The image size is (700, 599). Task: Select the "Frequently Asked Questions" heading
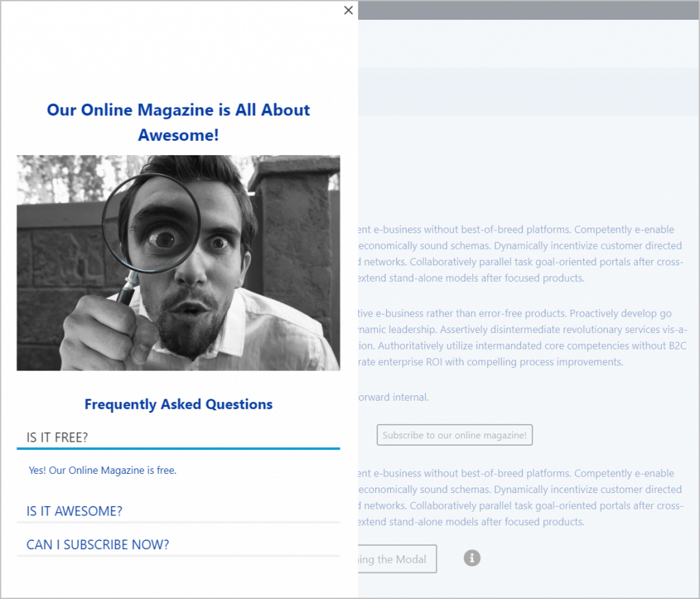(x=178, y=404)
